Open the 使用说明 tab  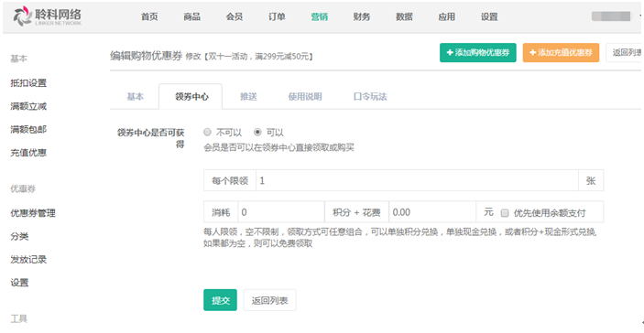[305, 97]
